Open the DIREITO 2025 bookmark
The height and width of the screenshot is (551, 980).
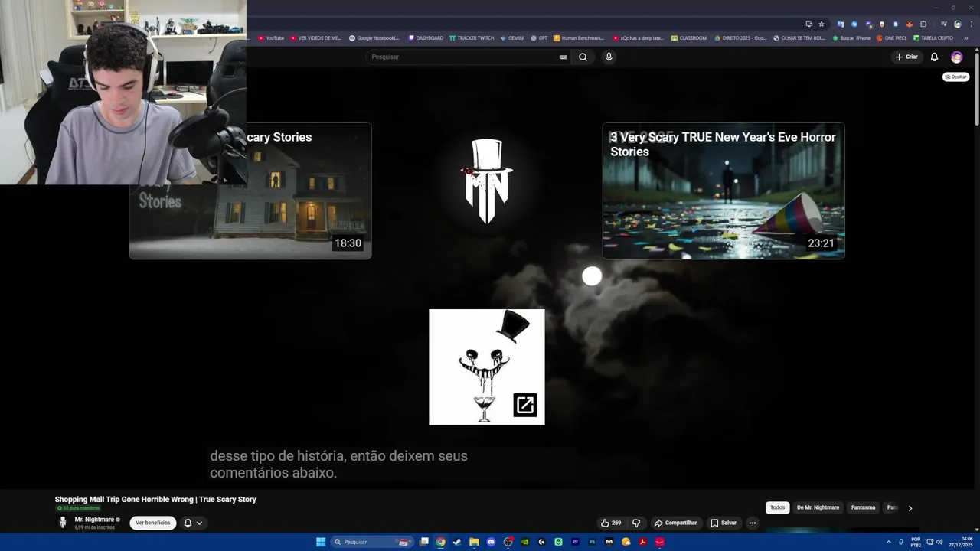click(x=740, y=37)
